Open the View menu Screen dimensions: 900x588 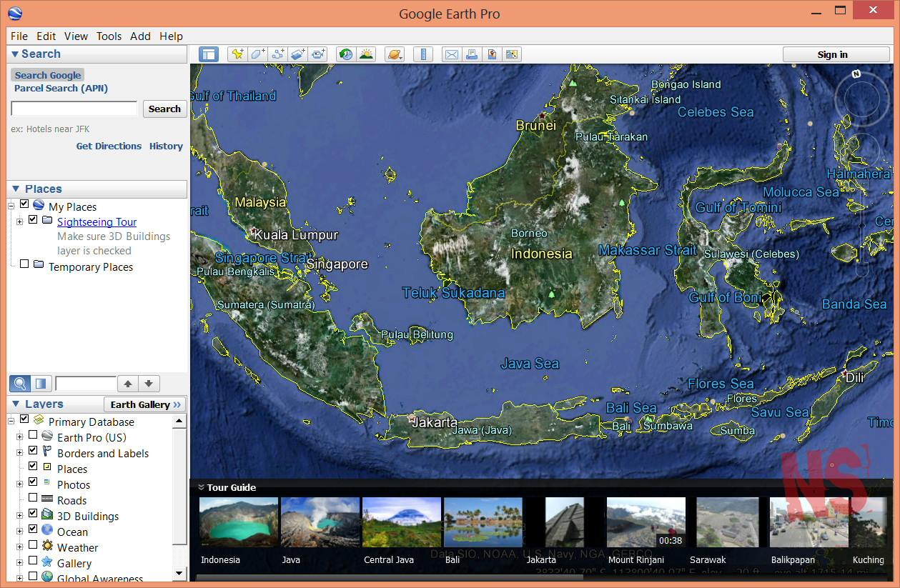point(76,36)
